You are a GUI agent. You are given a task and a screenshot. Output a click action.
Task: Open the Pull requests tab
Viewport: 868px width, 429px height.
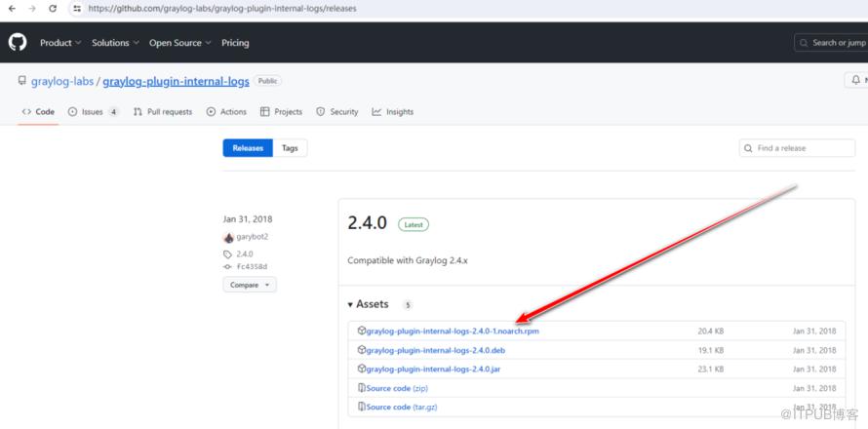(x=163, y=112)
